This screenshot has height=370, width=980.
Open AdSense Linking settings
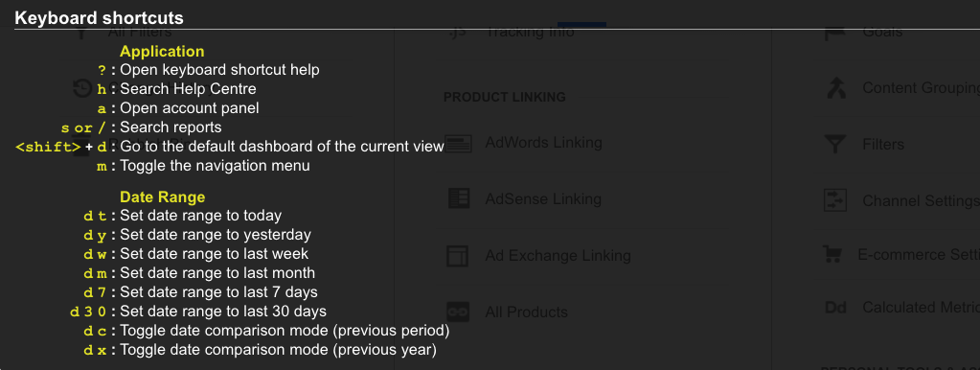pos(543,199)
